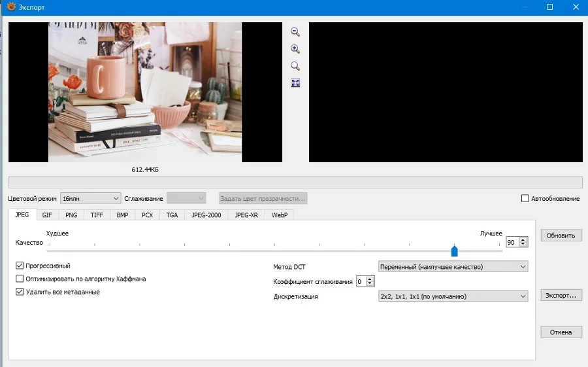Enable the Автообновление checkbox
Screen dimensions: 588x367
pos(525,198)
